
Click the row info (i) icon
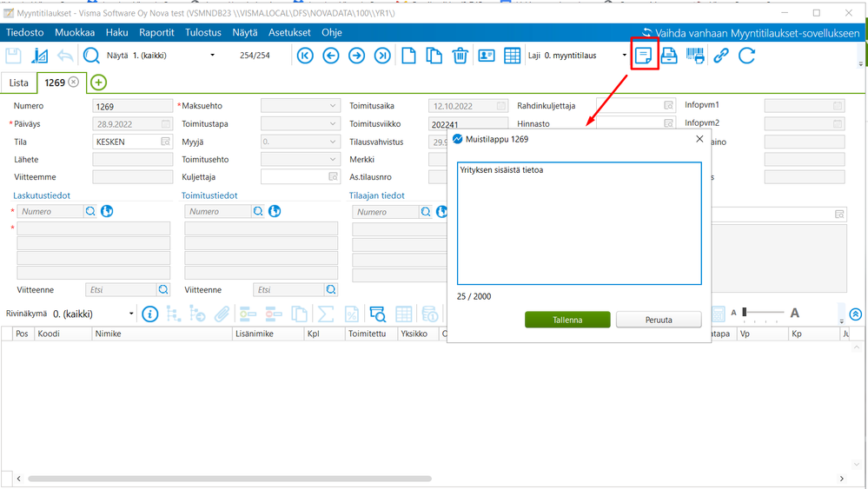click(149, 314)
